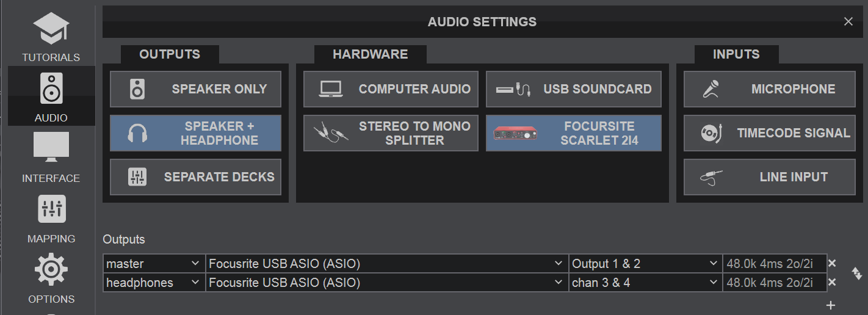Screen dimensions: 868x315
Task: Select Speaker + Headphone output mode
Action: click(195, 133)
